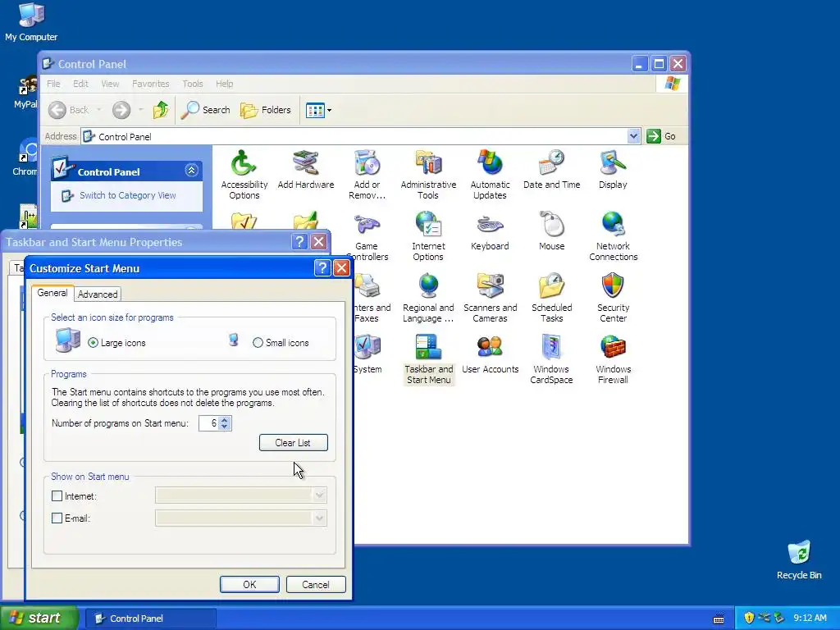840x630 pixels.
Task: Open the Recycle Bin desktop icon
Action: click(799, 560)
